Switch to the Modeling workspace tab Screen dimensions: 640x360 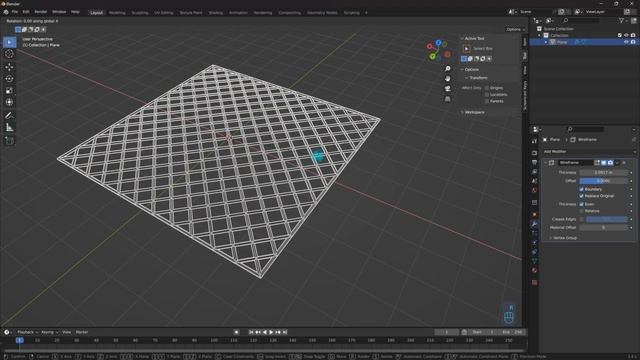click(117, 13)
